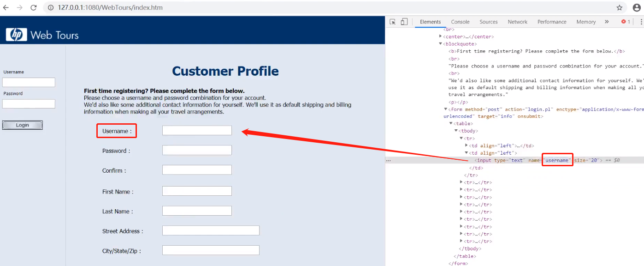The height and width of the screenshot is (266, 644).
Task: Select the input type="text" node row
Action: tap(514, 160)
